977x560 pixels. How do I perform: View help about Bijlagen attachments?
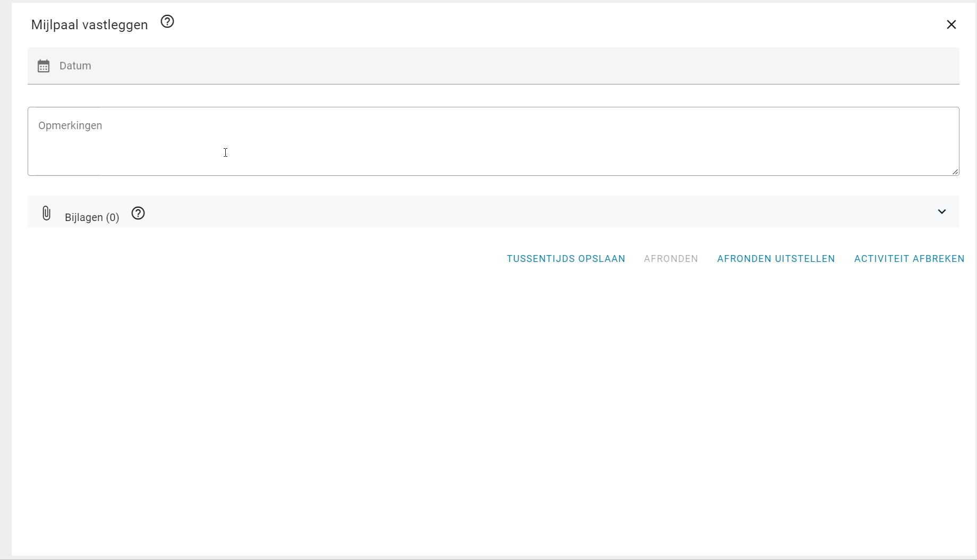point(138,213)
